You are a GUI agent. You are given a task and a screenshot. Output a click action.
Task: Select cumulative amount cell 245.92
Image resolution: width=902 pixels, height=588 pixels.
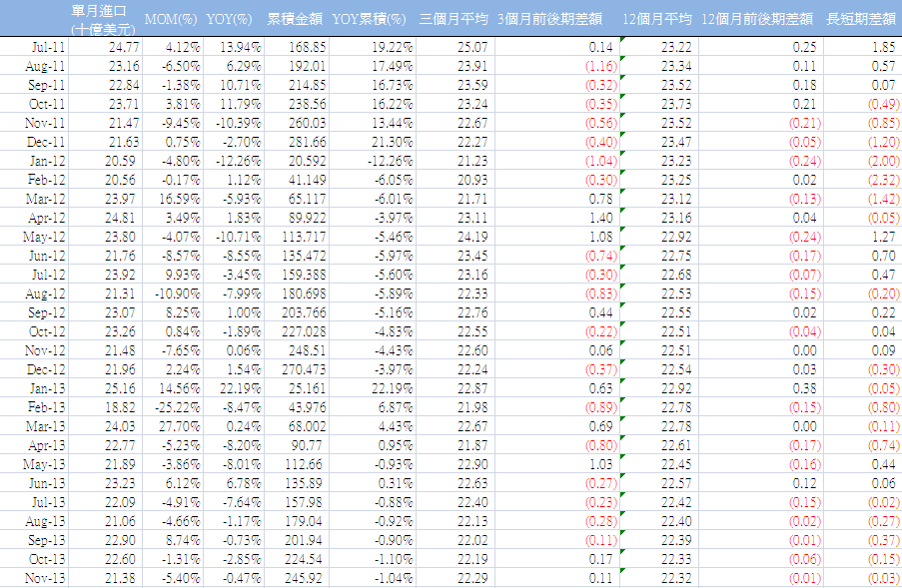point(303,578)
